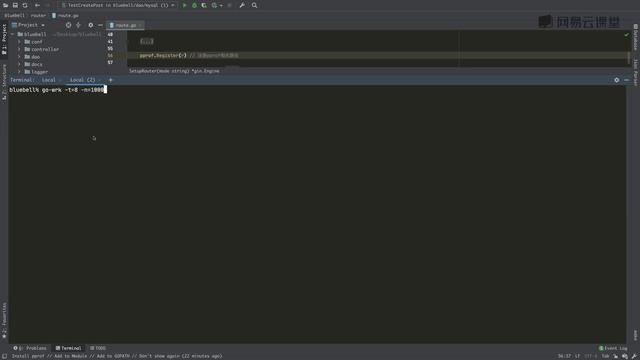Select the docs folder row
The width and height of the screenshot is (640, 360).
57,64
